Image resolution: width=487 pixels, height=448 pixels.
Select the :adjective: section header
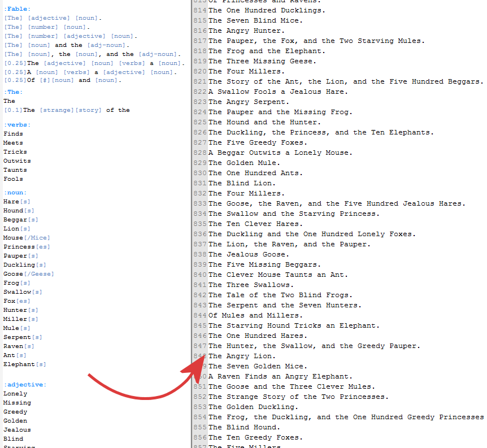point(25,385)
